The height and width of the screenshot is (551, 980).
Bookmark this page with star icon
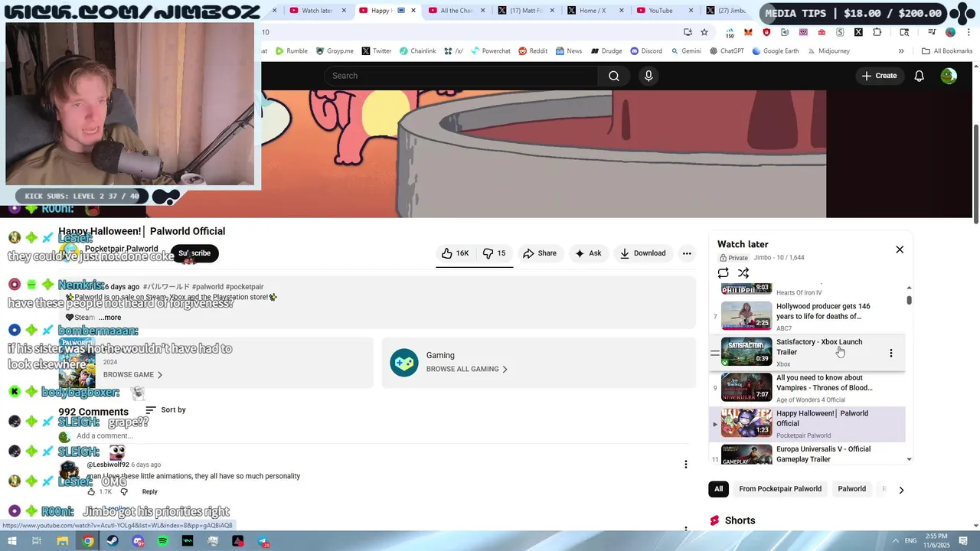pos(704,32)
